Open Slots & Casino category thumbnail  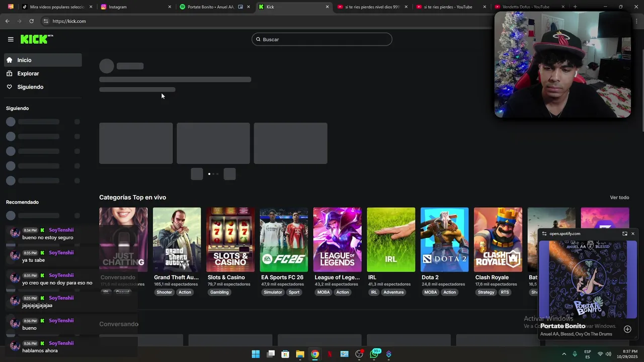pyautogui.click(x=230, y=239)
